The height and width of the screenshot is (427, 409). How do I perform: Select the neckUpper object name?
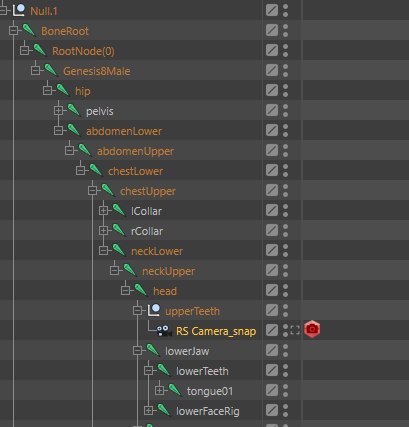[168, 271]
